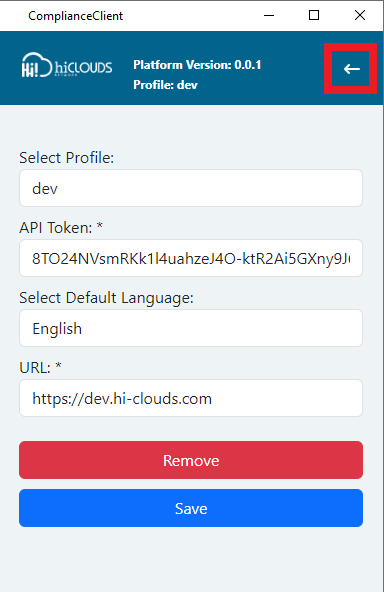Click the Profile: dev header text

[165, 85]
